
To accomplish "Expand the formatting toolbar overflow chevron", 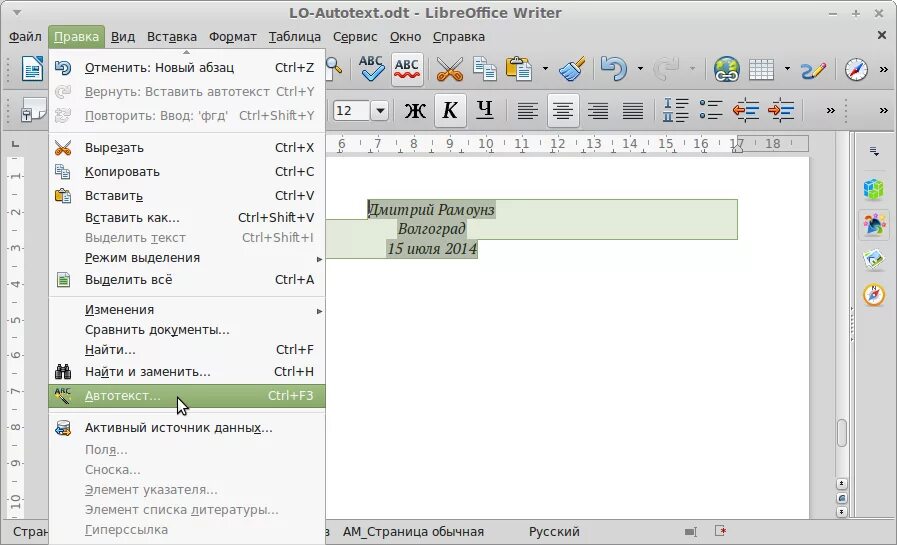I will (831, 110).
